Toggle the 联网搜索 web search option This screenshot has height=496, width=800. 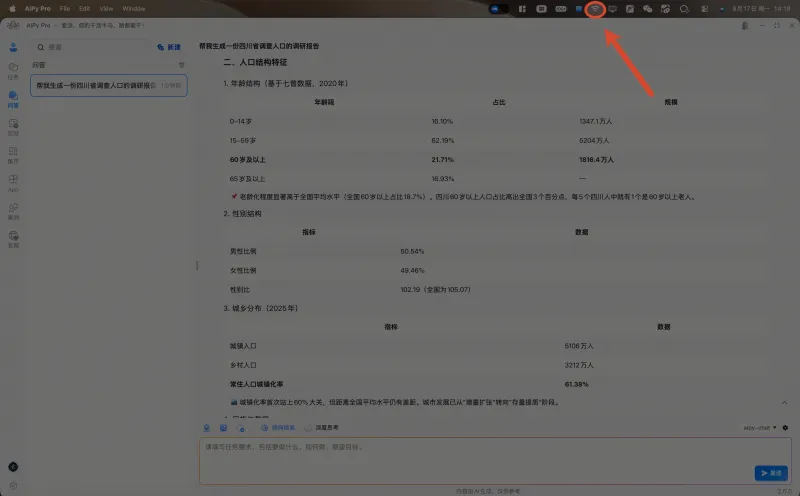pyautogui.click(x=278, y=428)
